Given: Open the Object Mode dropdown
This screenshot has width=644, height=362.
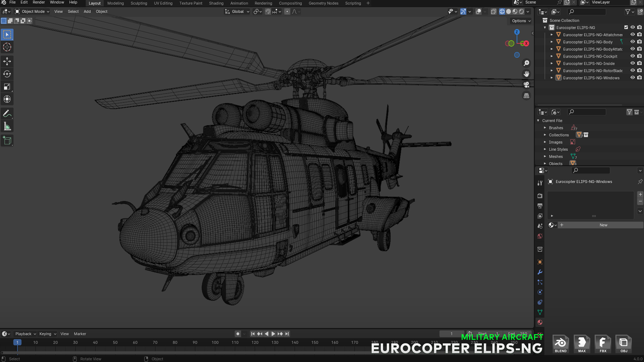Looking at the screenshot, I should [x=32, y=12].
